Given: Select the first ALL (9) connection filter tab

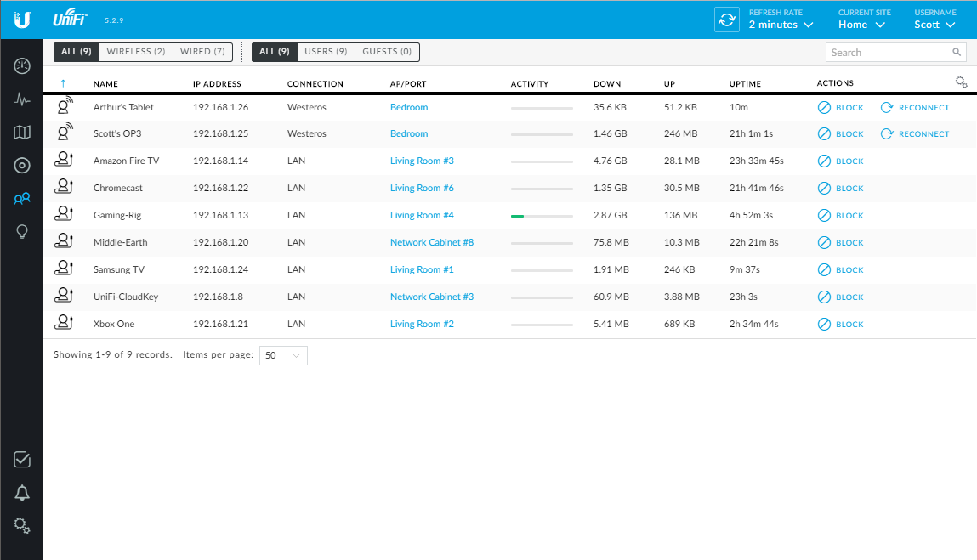Looking at the screenshot, I should point(76,52).
